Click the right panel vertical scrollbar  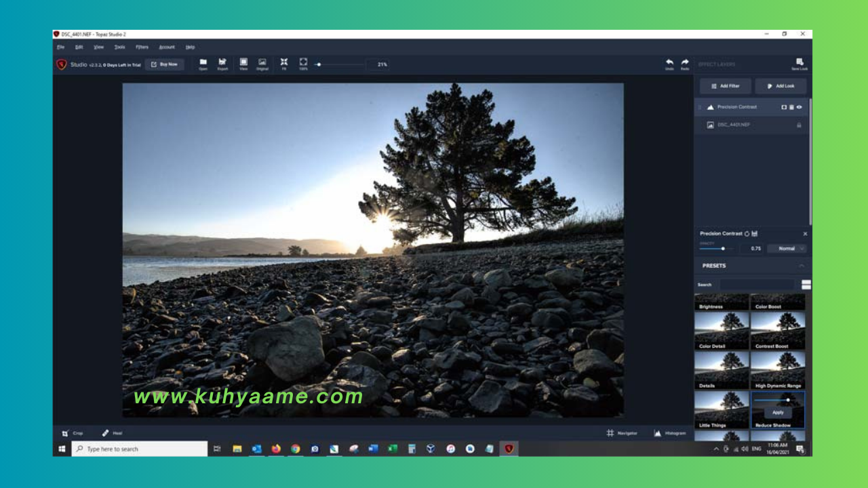[810, 163]
